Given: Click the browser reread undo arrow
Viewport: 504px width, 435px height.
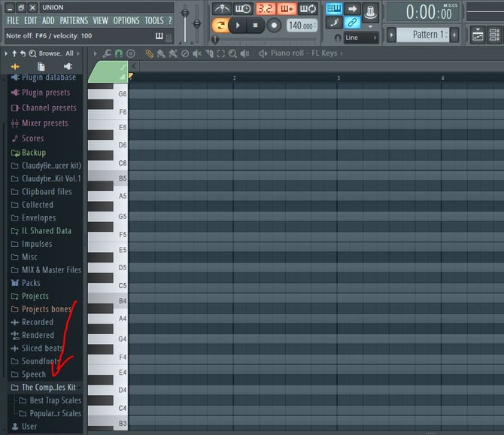Looking at the screenshot, I should [23, 53].
